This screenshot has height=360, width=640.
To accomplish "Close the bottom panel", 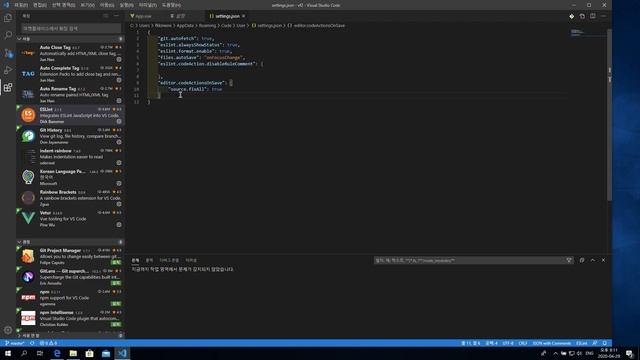I will click(603, 260).
